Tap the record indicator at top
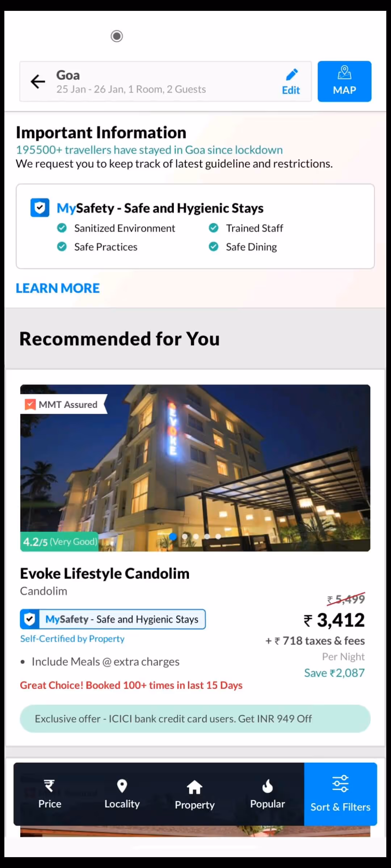Screen dimensions: 391x868 117,36
